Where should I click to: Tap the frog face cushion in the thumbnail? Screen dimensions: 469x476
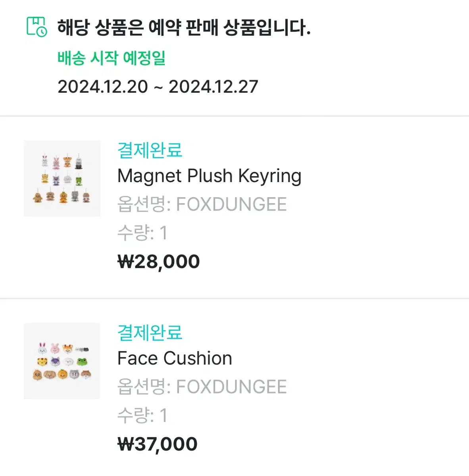[83, 362]
